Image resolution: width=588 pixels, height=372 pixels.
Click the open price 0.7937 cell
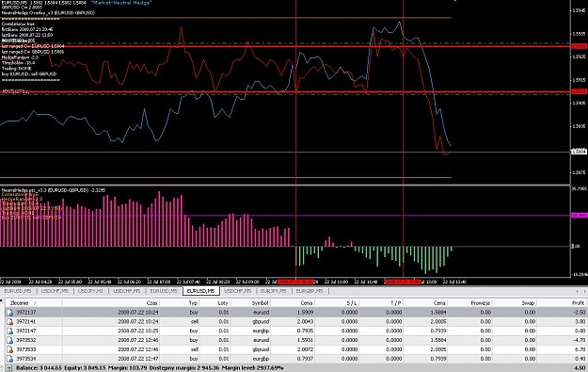click(306, 359)
